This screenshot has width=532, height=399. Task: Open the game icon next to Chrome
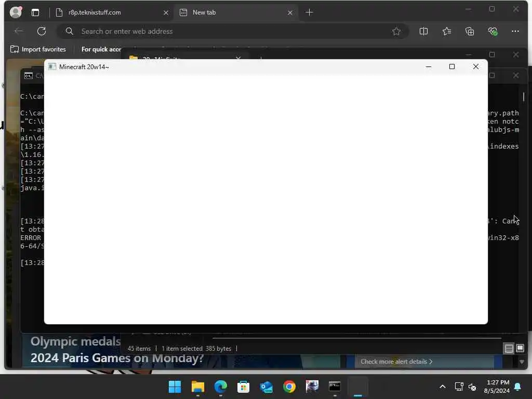pyautogui.click(x=312, y=387)
